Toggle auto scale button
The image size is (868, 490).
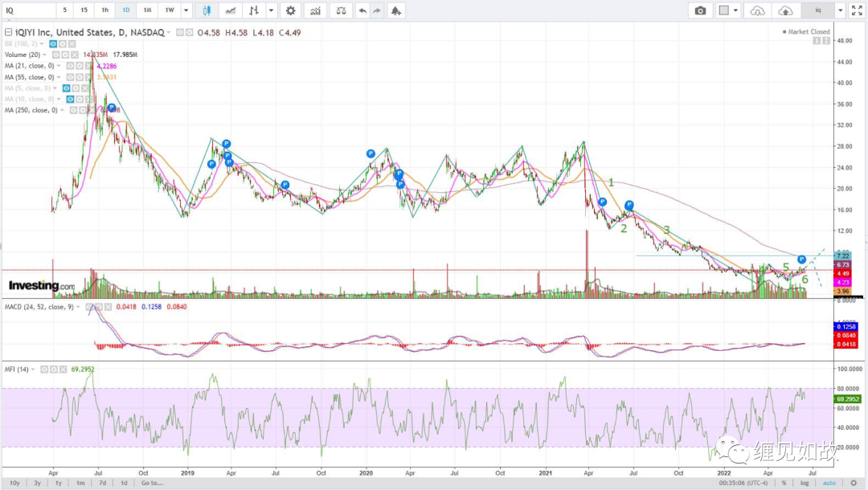point(829,483)
